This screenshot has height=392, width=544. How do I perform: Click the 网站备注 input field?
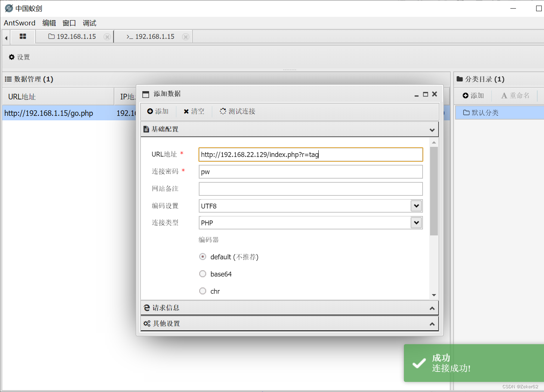[310, 189]
